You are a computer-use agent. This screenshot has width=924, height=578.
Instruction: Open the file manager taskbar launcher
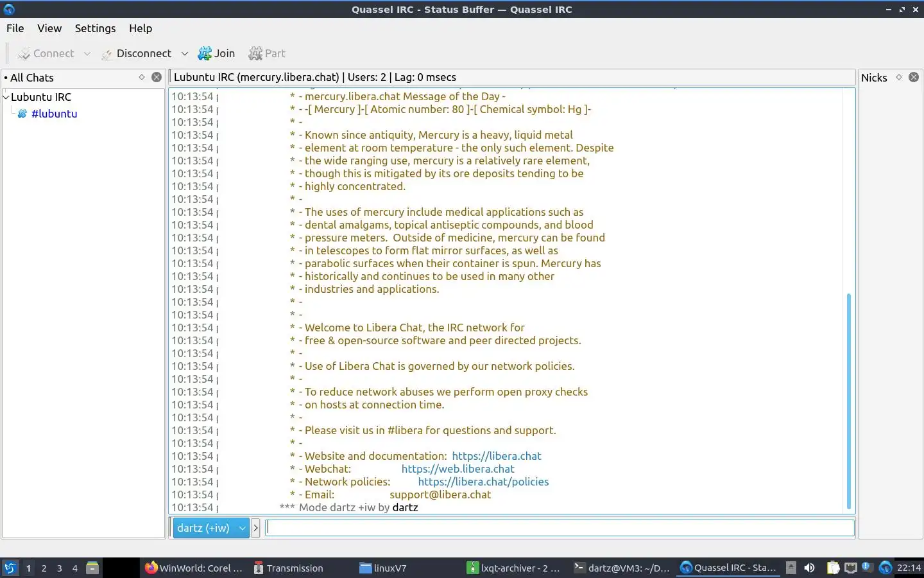click(92, 568)
